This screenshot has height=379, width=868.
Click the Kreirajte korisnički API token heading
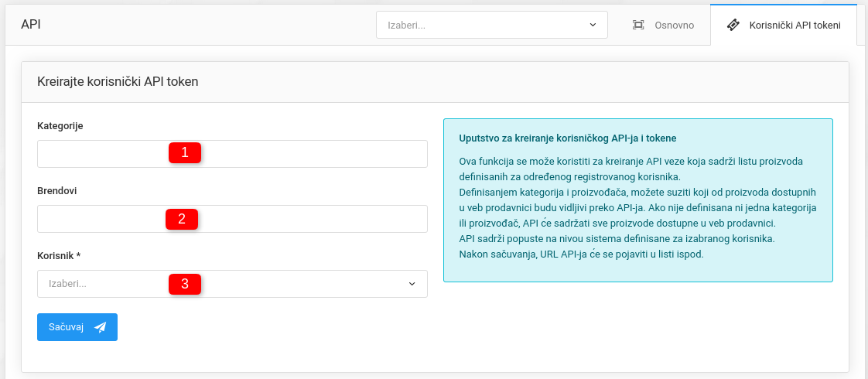[x=118, y=81]
